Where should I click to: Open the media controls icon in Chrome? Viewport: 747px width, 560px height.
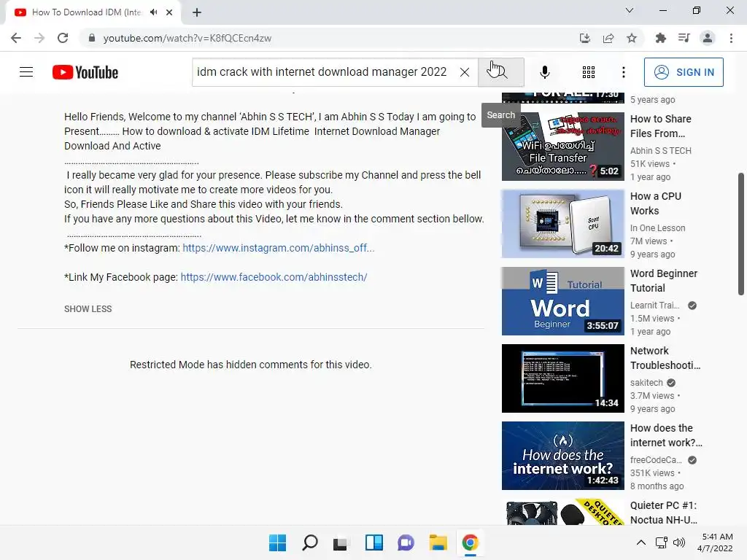[684, 38]
